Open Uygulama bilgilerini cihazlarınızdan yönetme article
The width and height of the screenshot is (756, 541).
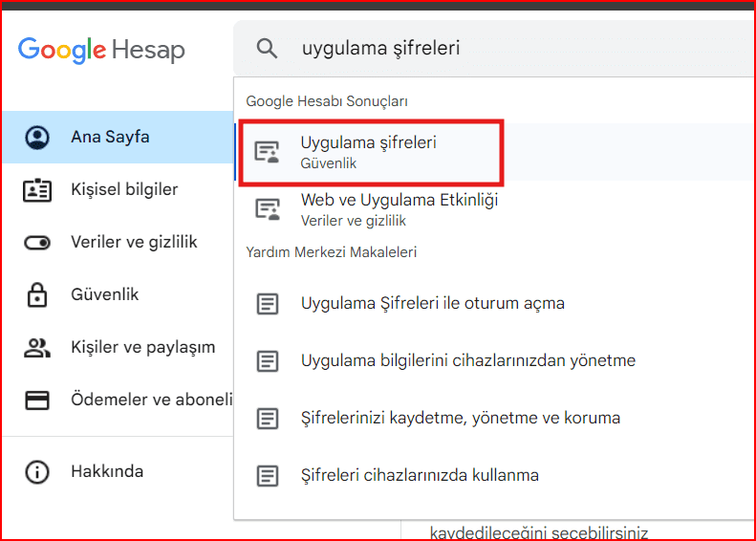coord(467,361)
